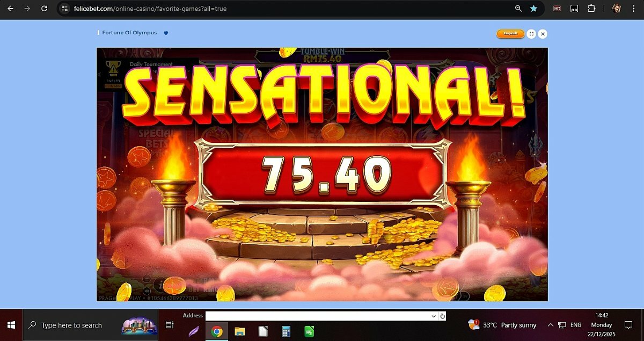Open File Explorer from the taskbar

coord(240,331)
